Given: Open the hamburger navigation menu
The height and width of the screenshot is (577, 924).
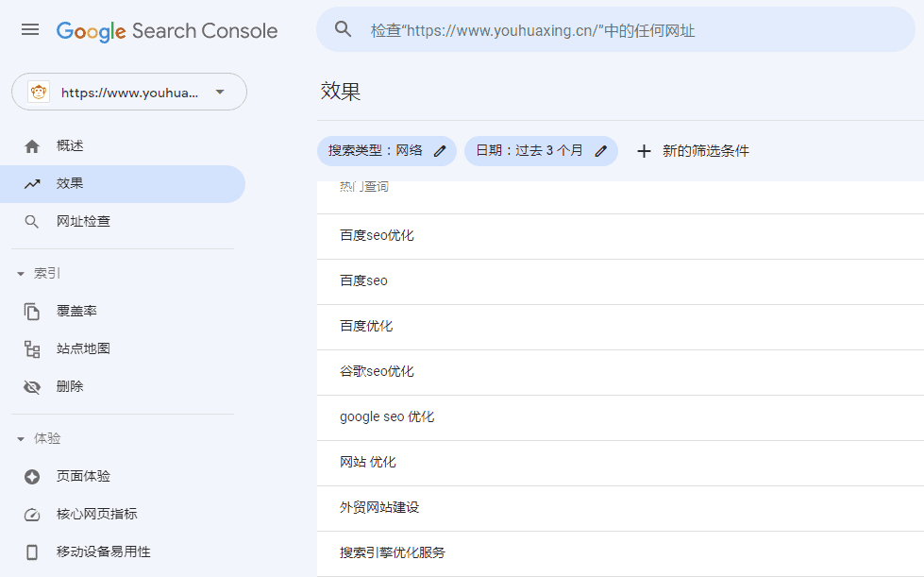Looking at the screenshot, I should tap(29, 29).
